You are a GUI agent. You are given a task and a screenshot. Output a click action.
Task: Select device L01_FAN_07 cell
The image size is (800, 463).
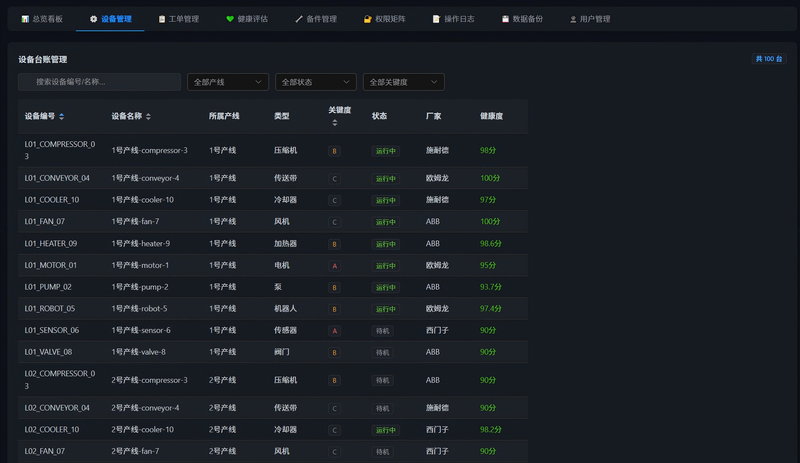coord(45,222)
